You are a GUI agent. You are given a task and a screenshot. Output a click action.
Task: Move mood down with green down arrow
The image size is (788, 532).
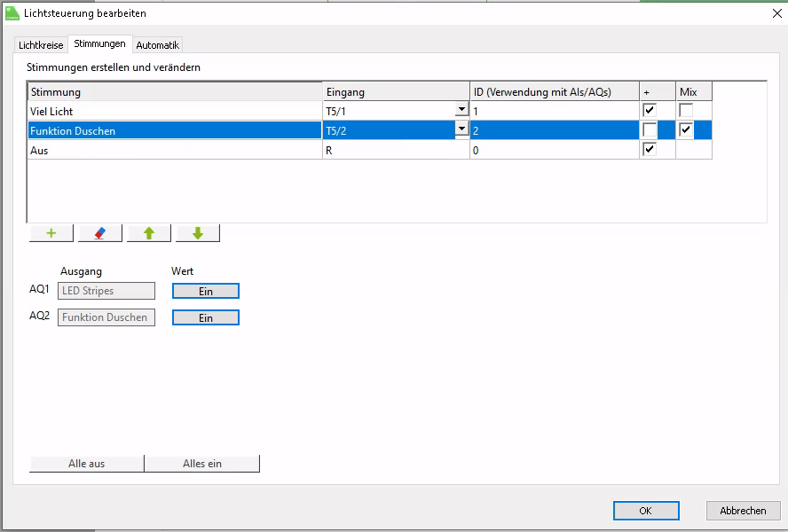coord(198,233)
